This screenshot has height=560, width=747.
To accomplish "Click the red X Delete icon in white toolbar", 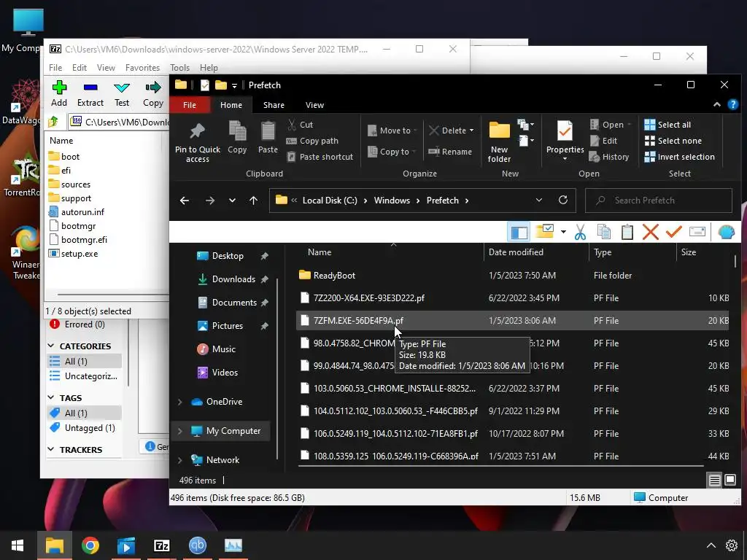I will (x=650, y=232).
